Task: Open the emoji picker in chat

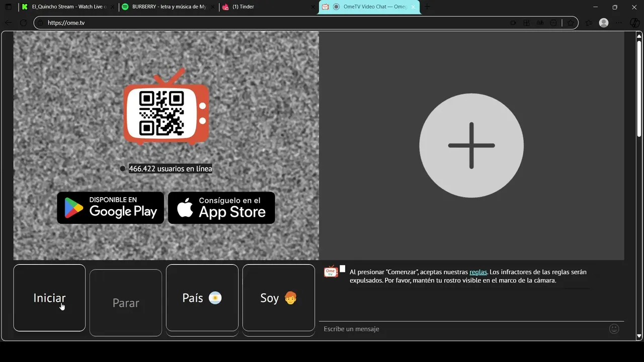Action: (614, 329)
